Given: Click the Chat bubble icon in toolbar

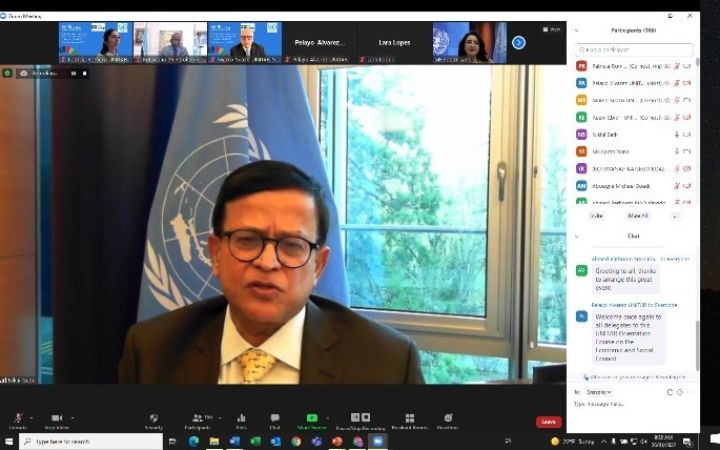Looking at the screenshot, I should [275, 417].
